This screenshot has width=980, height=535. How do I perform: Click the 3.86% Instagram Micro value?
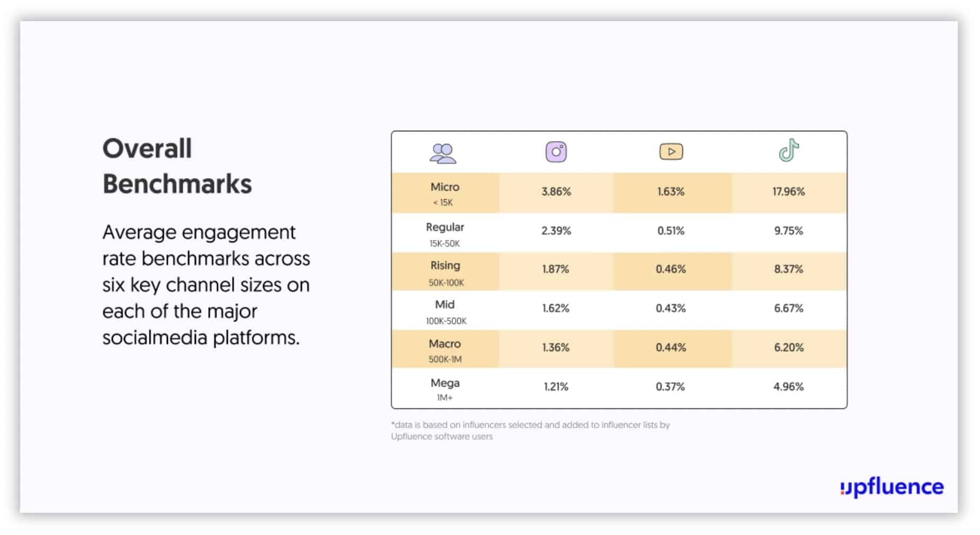click(x=556, y=192)
